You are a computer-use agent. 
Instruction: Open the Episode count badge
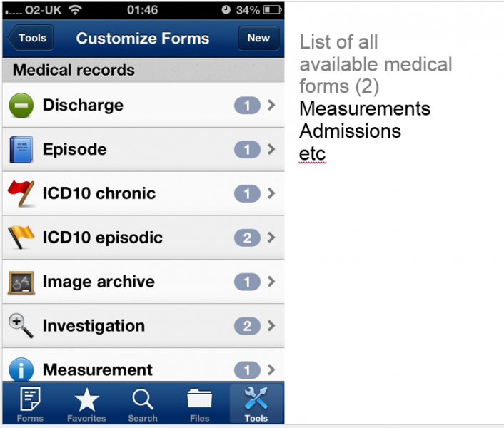point(247,150)
